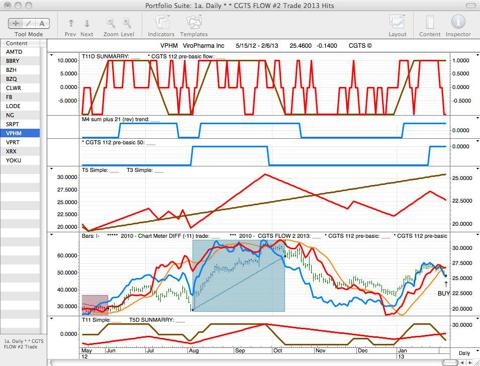The width and height of the screenshot is (480, 366).
Task: Select the 1a. Daily CGTS FLOW #2 Trade item
Action: pos(23,344)
